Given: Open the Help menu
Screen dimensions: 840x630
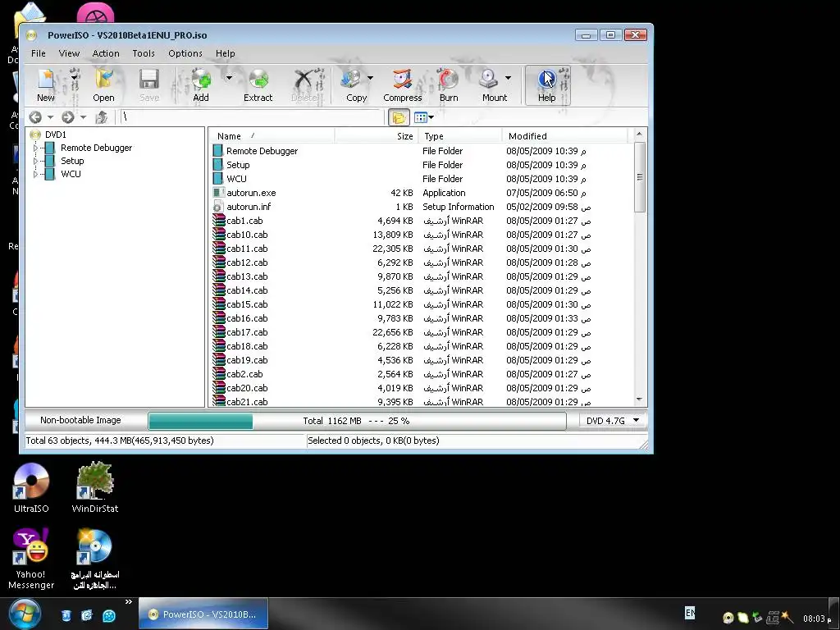Looking at the screenshot, I should click(226, 53).
